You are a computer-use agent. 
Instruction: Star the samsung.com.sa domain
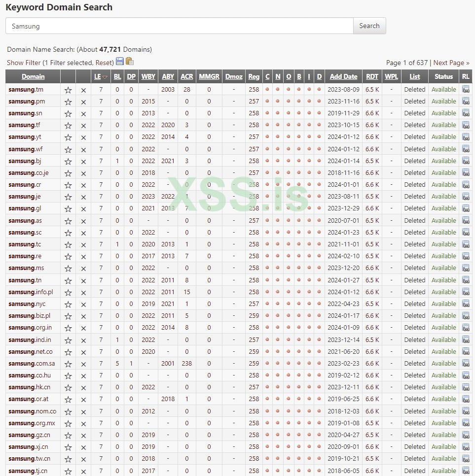click(68, 364)
